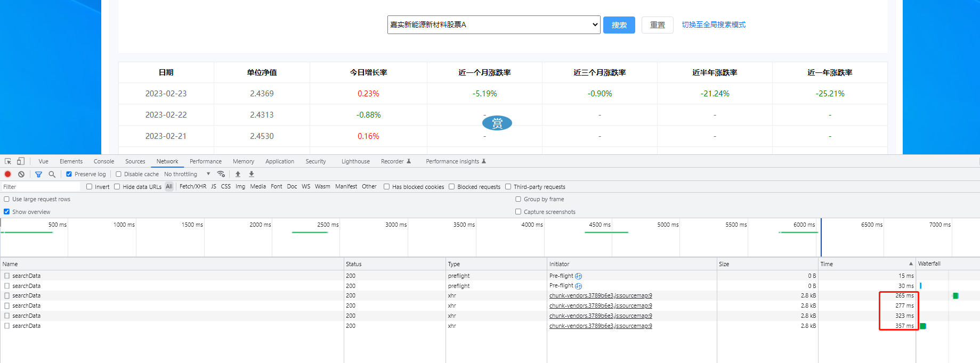Filter requests by Img type

pyautogui.click(x=240, y=186)
